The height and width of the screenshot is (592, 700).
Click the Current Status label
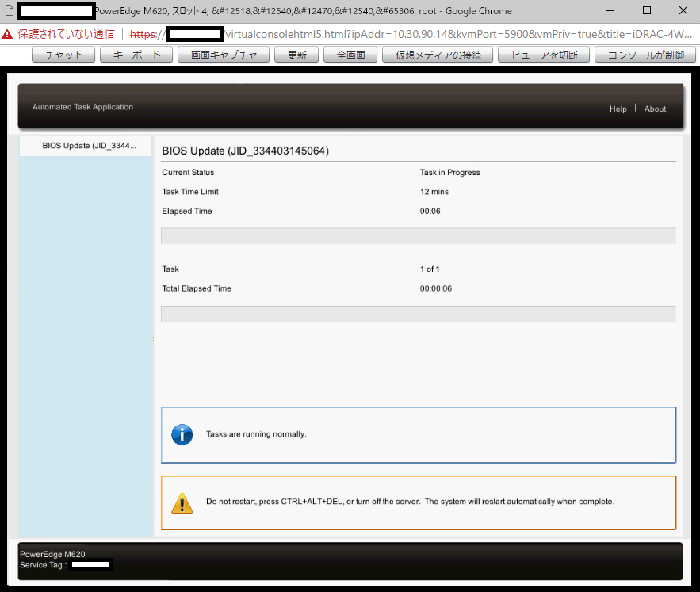[x=188, y=172]
